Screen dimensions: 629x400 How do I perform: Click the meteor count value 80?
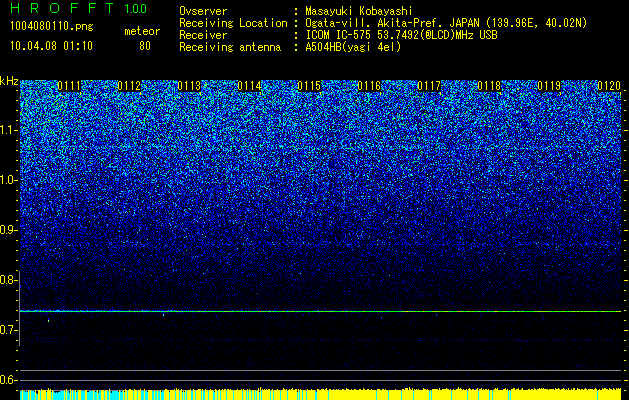tap(145, 46)
